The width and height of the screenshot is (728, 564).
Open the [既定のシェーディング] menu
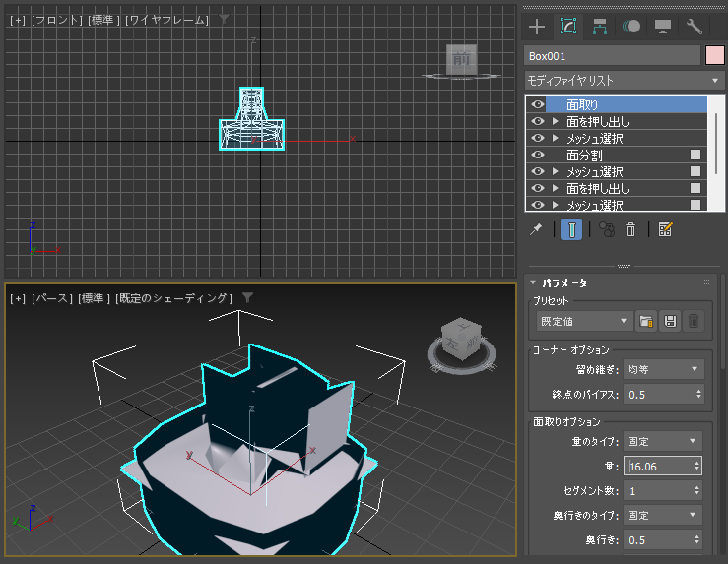pos(173,298)
